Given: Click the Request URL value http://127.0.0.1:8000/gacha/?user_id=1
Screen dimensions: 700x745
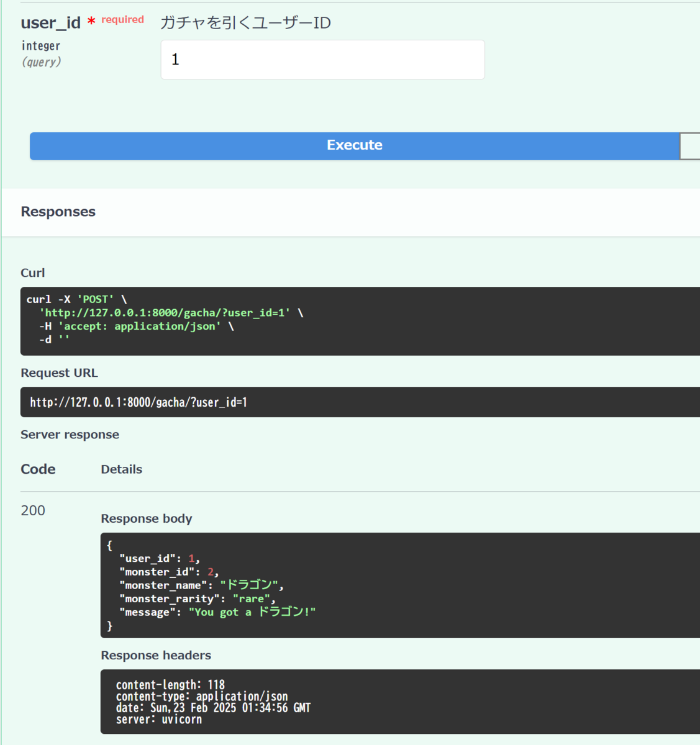Looking at the screenshot, I should (x=139, y=402).
